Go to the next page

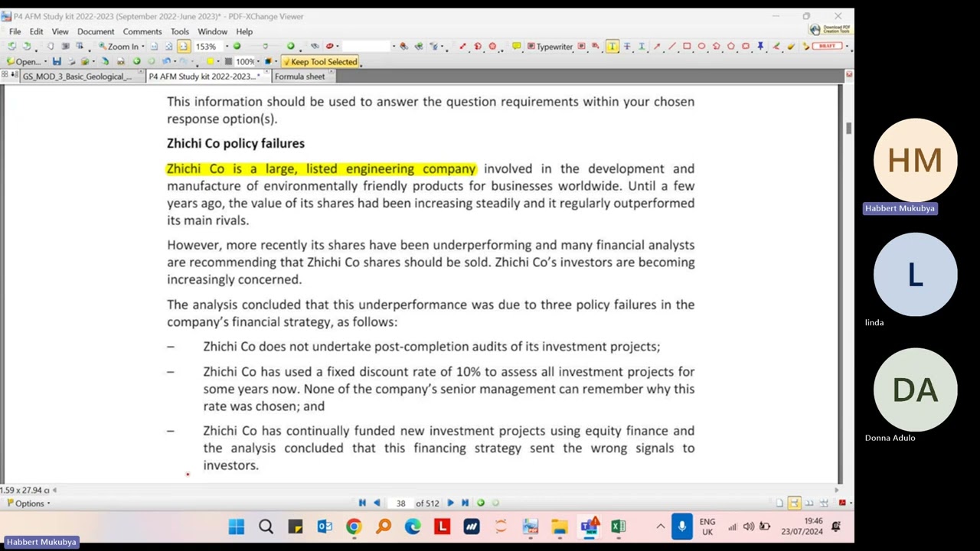[x=450, y=503]
